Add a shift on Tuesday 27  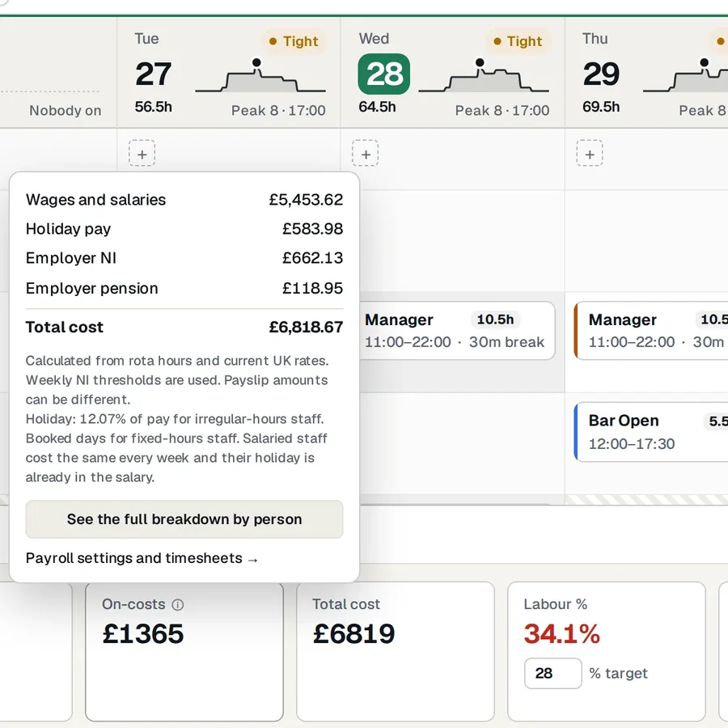142,153
